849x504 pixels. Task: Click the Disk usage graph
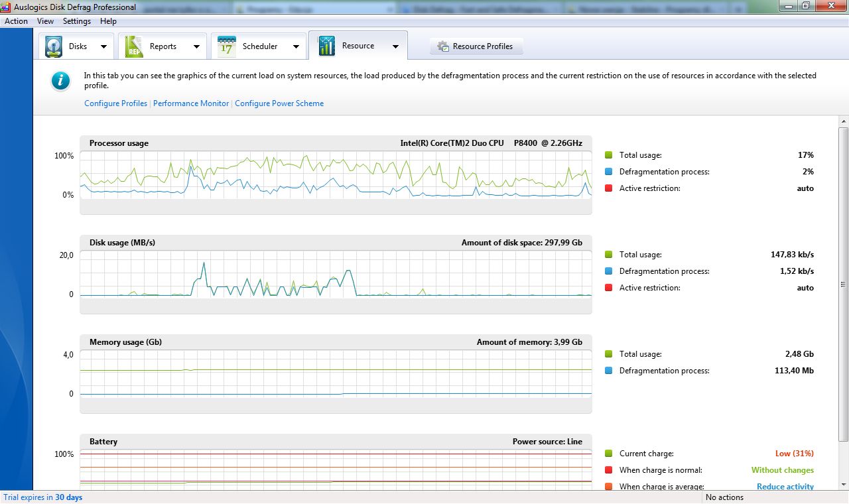(x=336, y=275)
